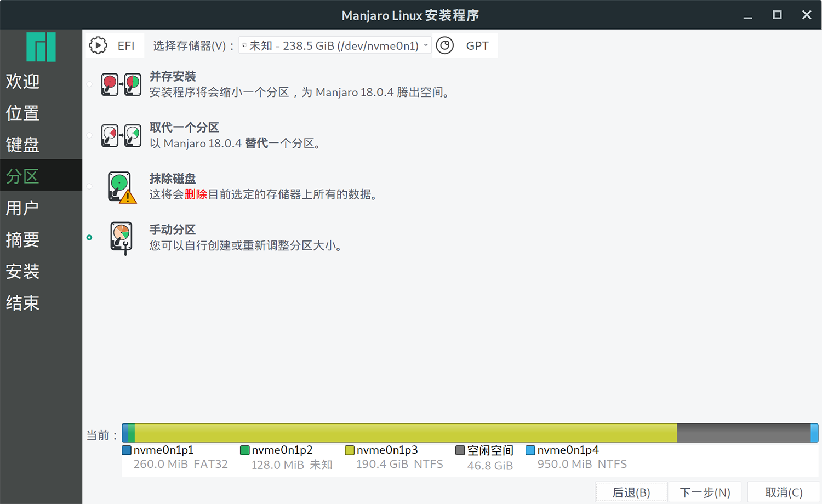Enable the 并存安装 option
The width and height of the screenshot is (822, 504).
coord(89,84)
